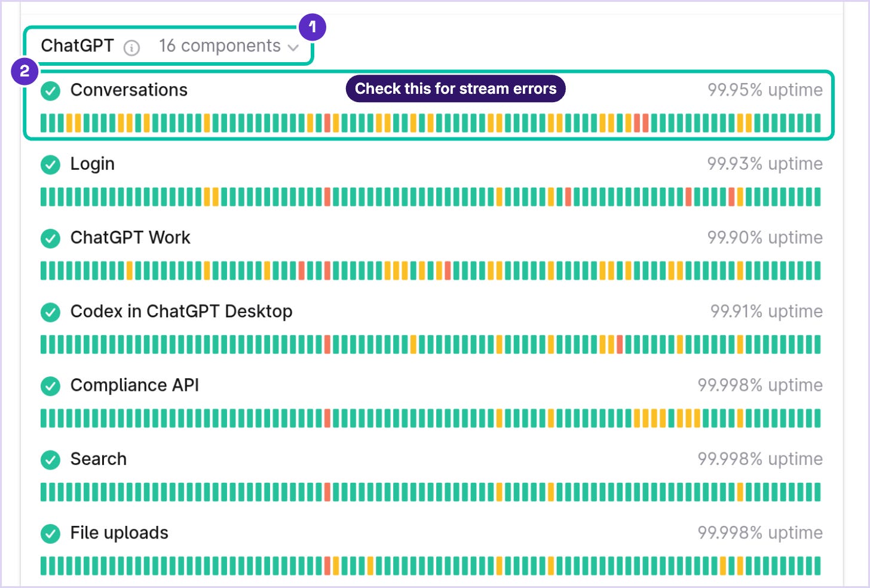Click the green check icon beside Conversations
The image size is (870, 588).
(51, 91)
